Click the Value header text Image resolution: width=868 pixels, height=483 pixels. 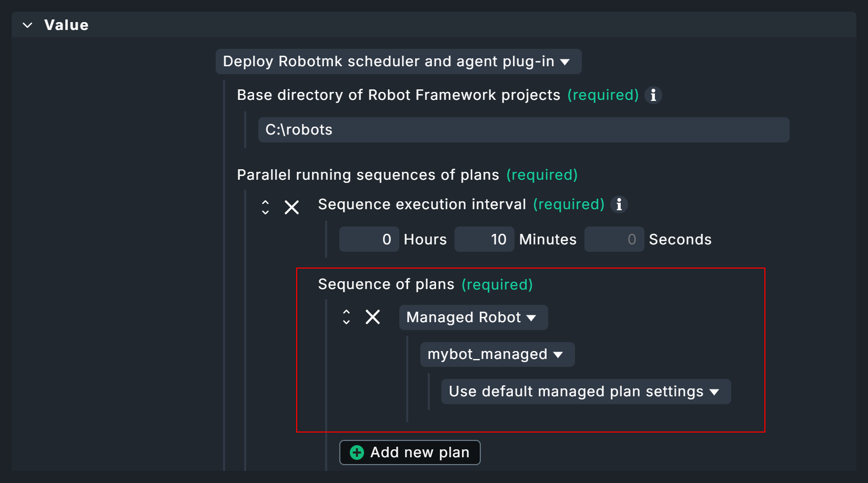(66, 24)
